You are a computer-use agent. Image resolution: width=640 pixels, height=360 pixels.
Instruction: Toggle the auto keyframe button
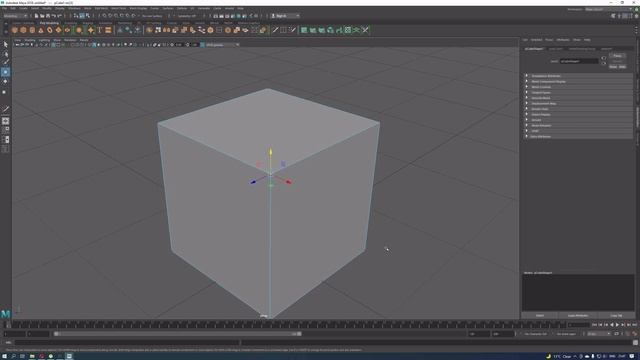coord(634,334)
